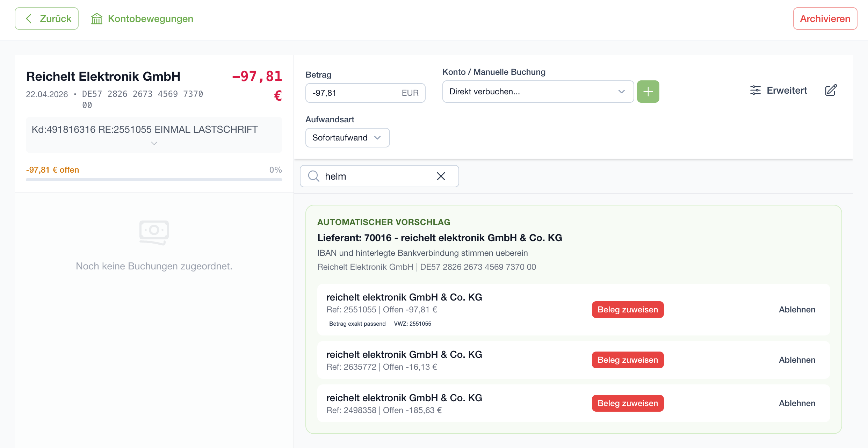Click the Noch keine Buchungen zugeordnet text
This screenshot has height=448, width=868.
coord(154,266)
